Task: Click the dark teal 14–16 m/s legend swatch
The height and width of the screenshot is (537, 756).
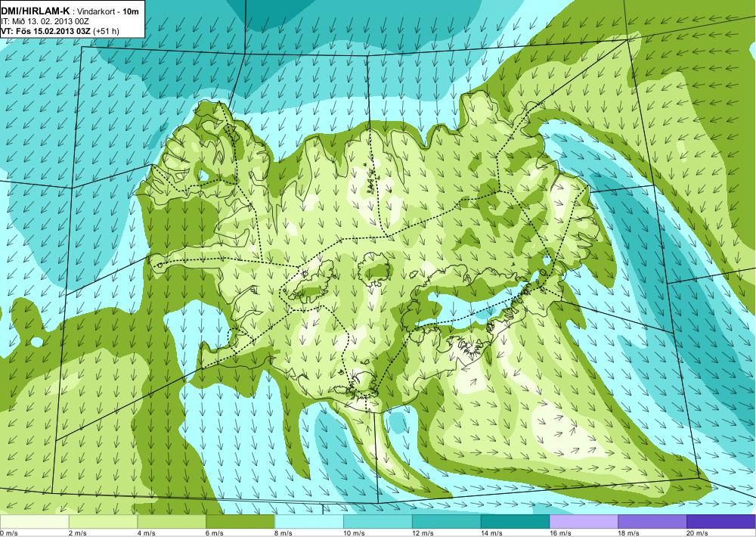Action: 515,522
